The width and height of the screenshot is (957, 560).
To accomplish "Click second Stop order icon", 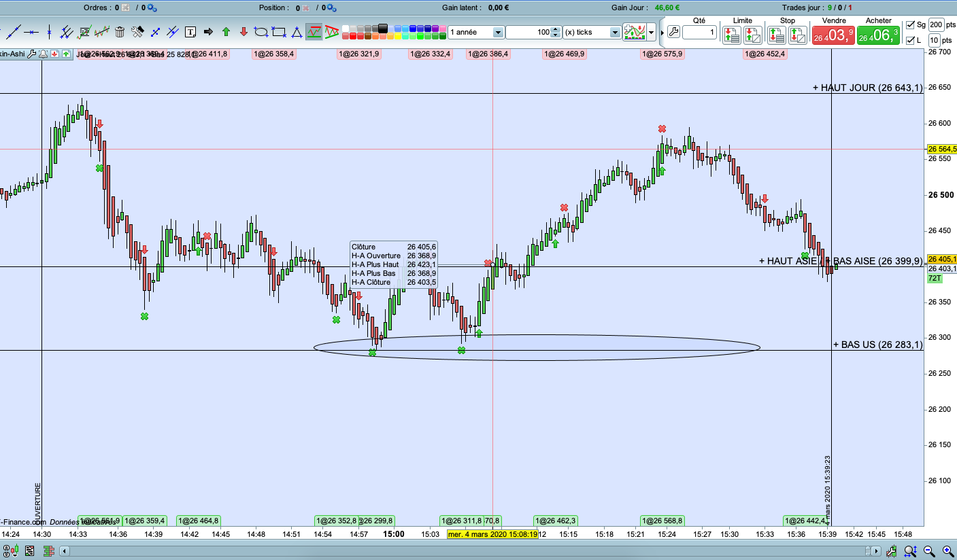I will click(797, 34).
